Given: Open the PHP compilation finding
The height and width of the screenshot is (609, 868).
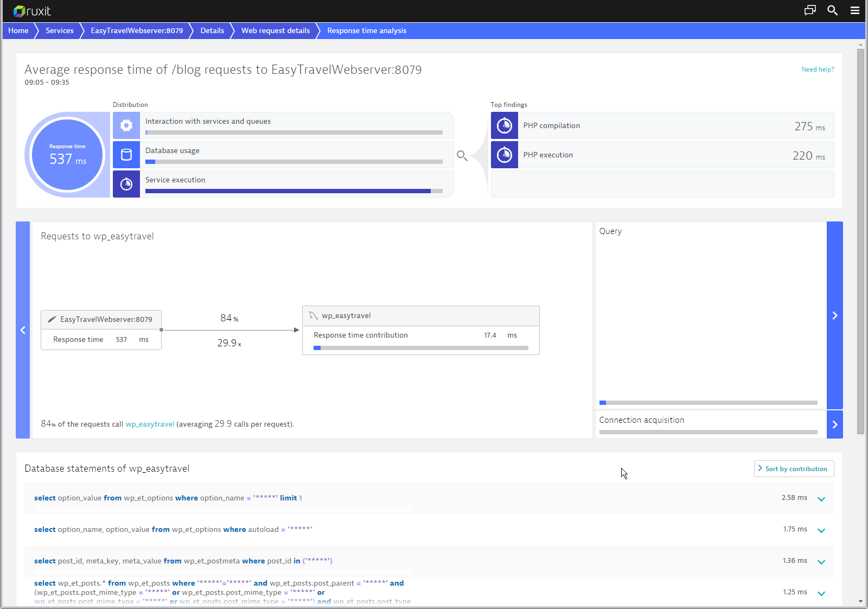Looking at the screenshot, I should pos(662,125).
